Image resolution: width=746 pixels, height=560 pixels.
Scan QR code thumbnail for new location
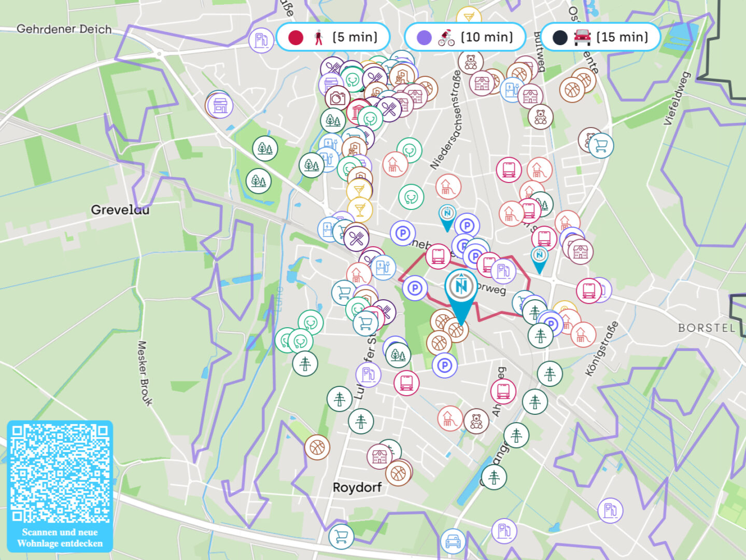pos(60,473)
